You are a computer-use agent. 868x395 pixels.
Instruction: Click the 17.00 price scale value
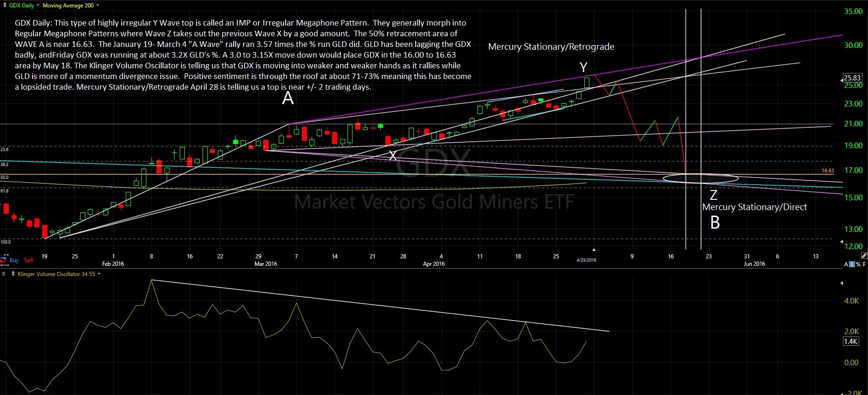pyautogui.click(x=853, y=171)
